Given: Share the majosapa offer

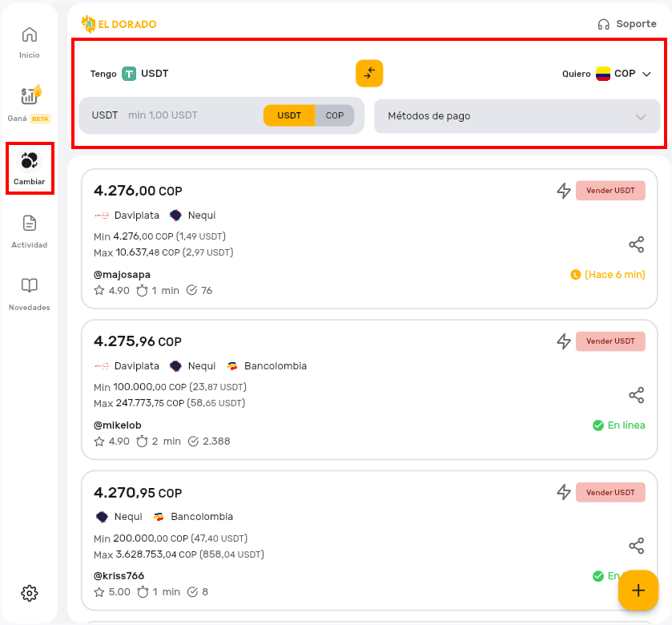Looking at the screenshot, I should pyautogui.click(x=637, y=244).
